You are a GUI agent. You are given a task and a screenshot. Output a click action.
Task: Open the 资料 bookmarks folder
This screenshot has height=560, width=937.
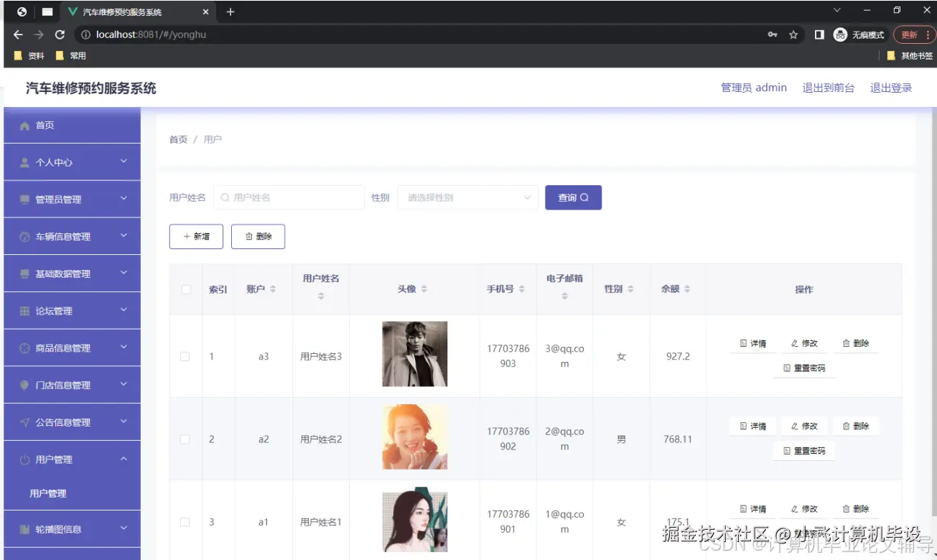pyautogui.click(x=29, y=55)
